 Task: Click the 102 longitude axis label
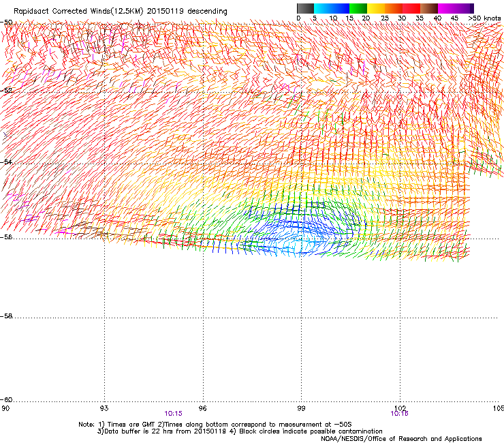tap(400, 408)
